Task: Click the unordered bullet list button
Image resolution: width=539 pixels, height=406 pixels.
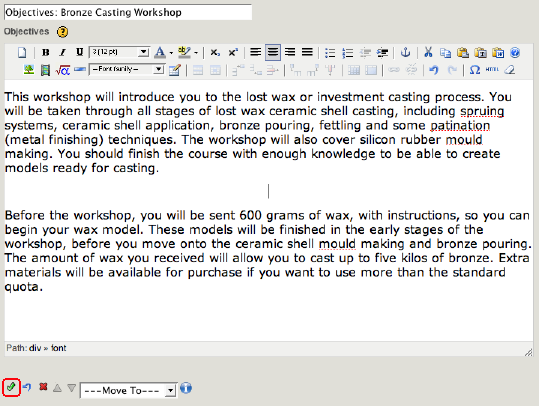Action: (x=330, y=53)
